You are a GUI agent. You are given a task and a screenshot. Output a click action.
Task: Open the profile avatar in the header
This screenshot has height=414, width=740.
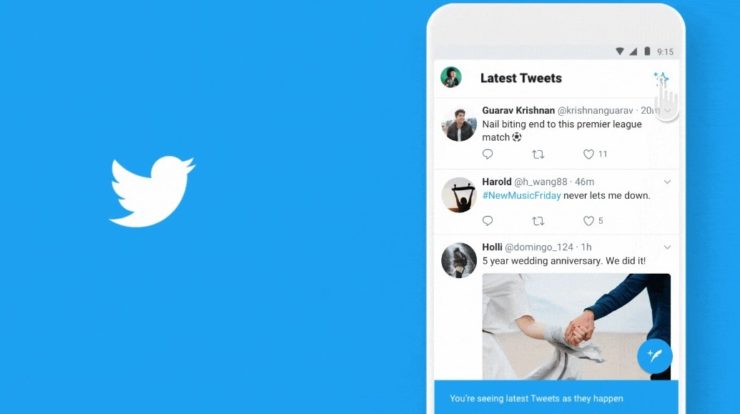tap(451, 77)
